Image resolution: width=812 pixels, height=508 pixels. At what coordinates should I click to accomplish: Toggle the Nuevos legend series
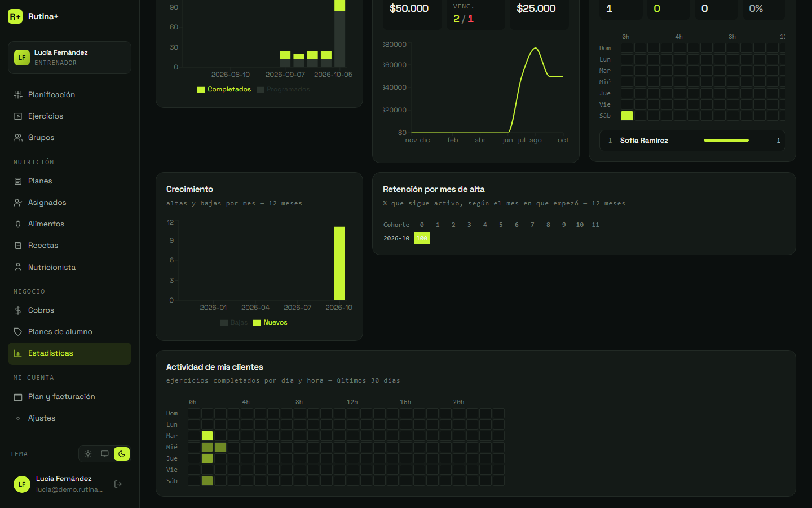pos(271,323)
